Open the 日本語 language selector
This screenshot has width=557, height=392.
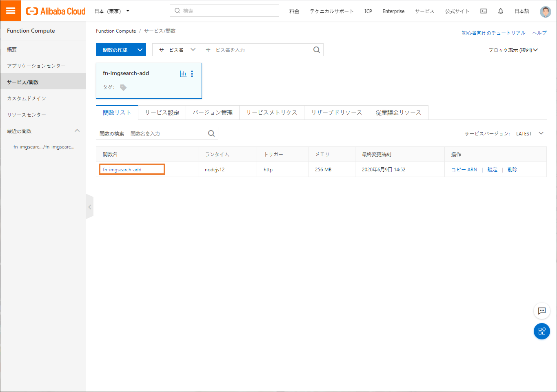[522, 11]
